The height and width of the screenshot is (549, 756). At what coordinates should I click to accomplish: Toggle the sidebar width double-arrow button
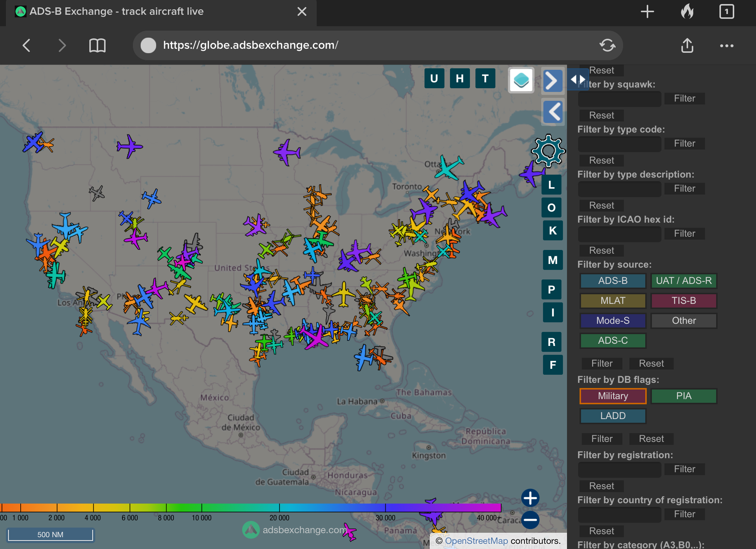pos(578,79)
